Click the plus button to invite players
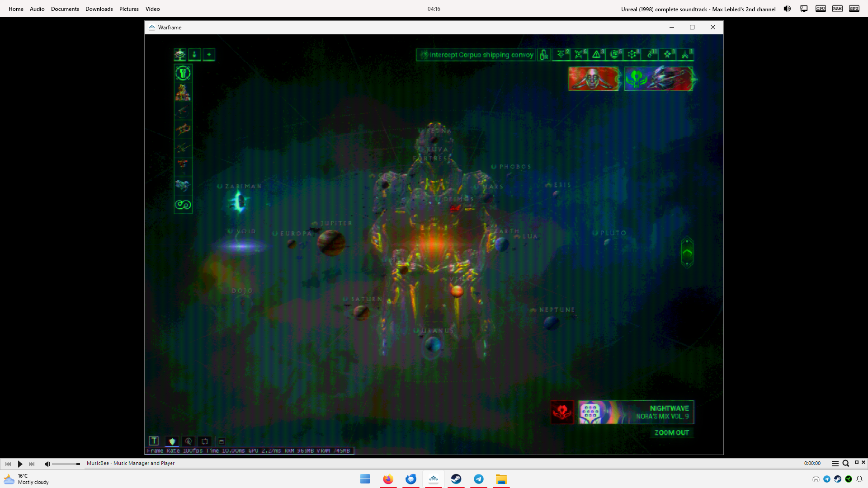Viewport: 868px width, 488px height. pos(209,55)
